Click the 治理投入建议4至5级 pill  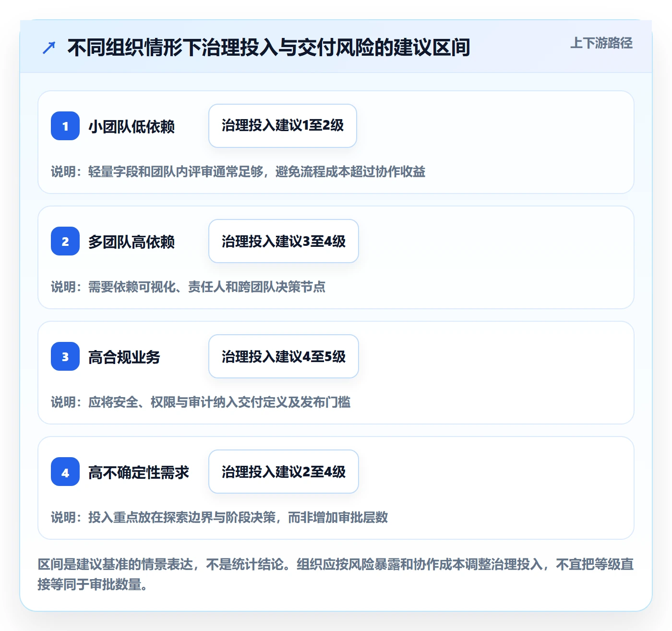point(284,356)
